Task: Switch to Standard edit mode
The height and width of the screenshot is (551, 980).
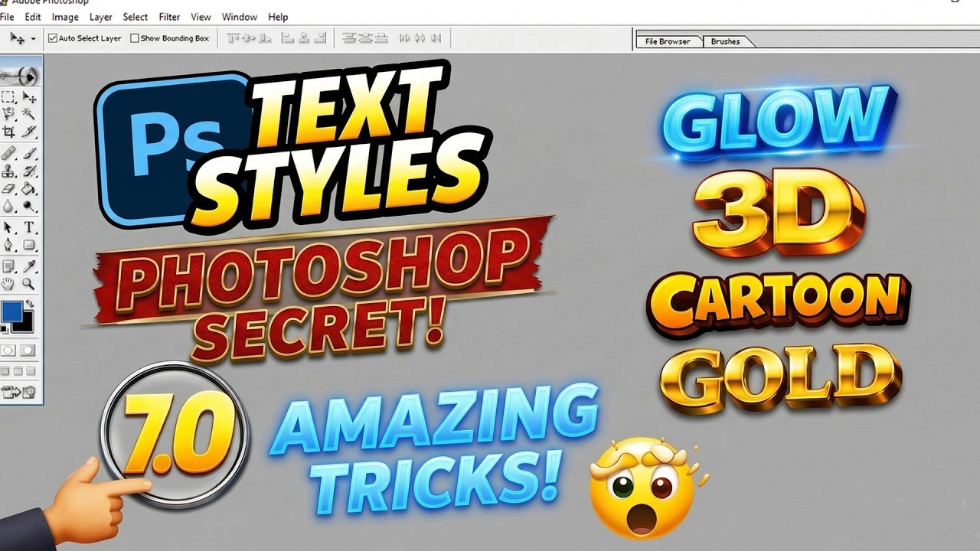Action: 8,350
